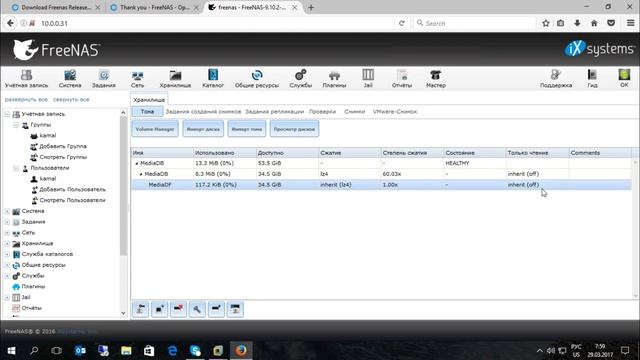Collapse the Пользователи tree node
Image resolution: width=640 pixels, height=360 pixels.
(16, 168)
